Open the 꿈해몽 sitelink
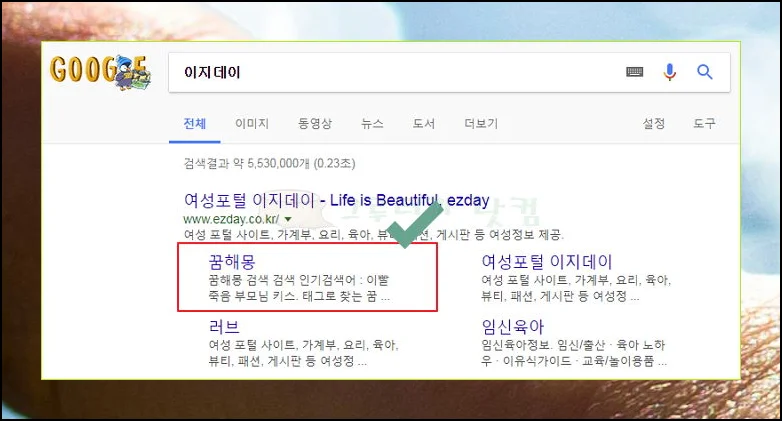Image resolution: width=782 pixels, height=421 pixels. point(232,262)
